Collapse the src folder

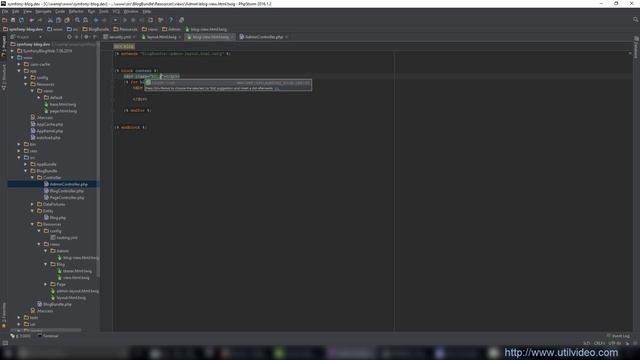[x=19, y=158]
